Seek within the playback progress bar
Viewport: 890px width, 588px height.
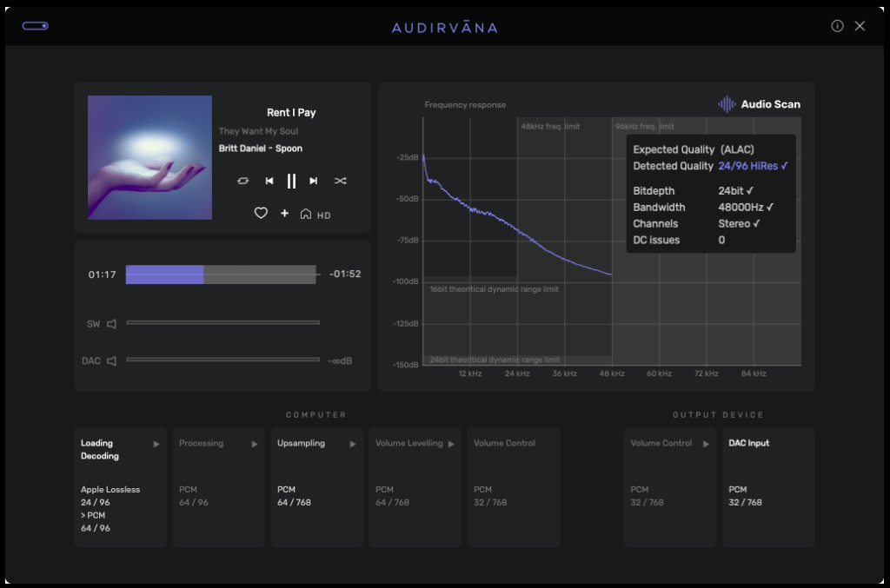click(x=221, y=274)
